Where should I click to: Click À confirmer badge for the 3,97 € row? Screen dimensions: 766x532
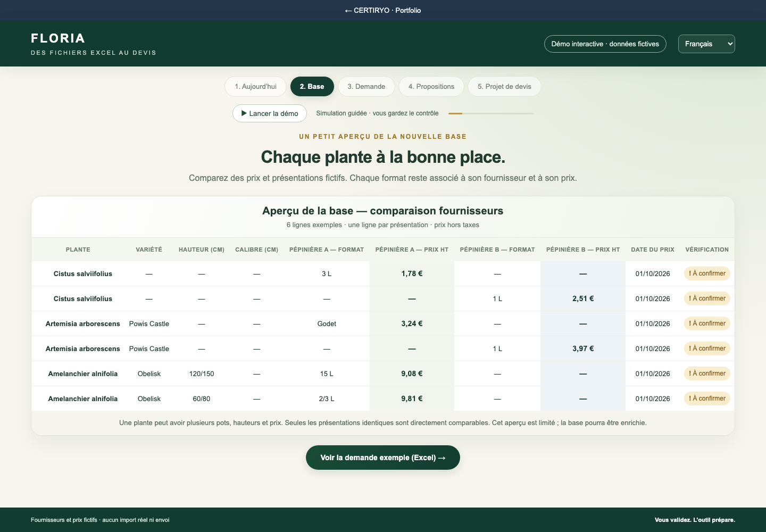click(707, 348)
